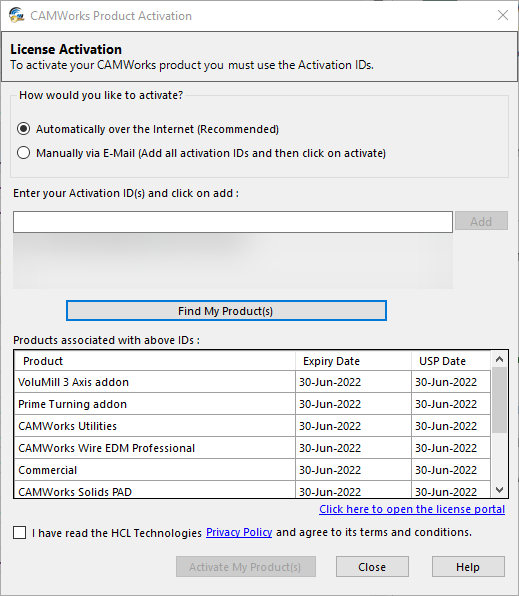Select the VoluMill 3 Axis addon row
The height and width of the screenshot is (596, 519).
pos(252,382)
